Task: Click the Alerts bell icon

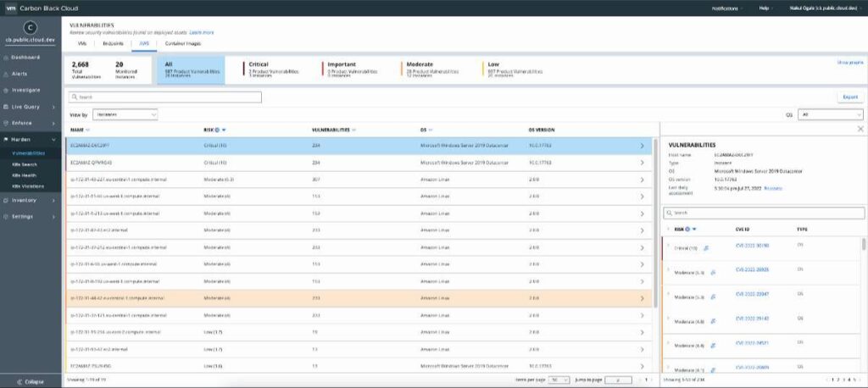Action: pyautogui.click(x=6, y=74)
